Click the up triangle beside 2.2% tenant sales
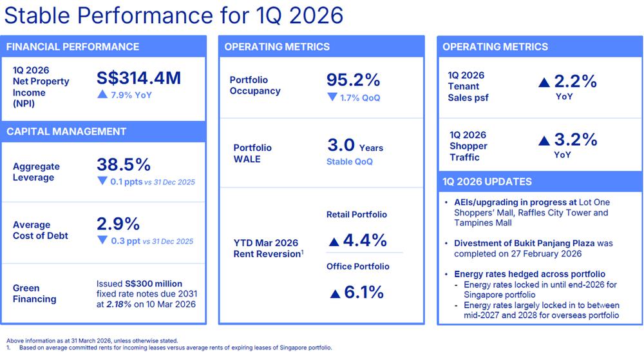 (x=544, y=83)
